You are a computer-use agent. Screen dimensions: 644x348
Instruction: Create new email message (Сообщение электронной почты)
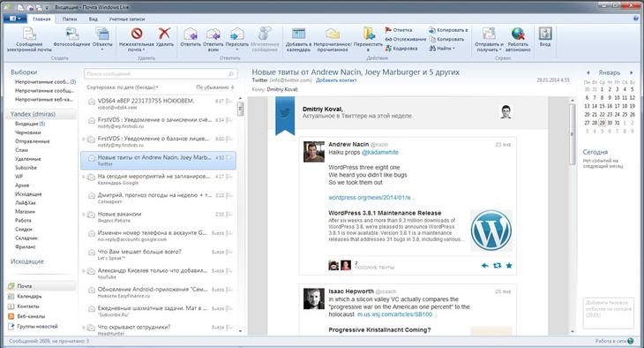point(29,34)
